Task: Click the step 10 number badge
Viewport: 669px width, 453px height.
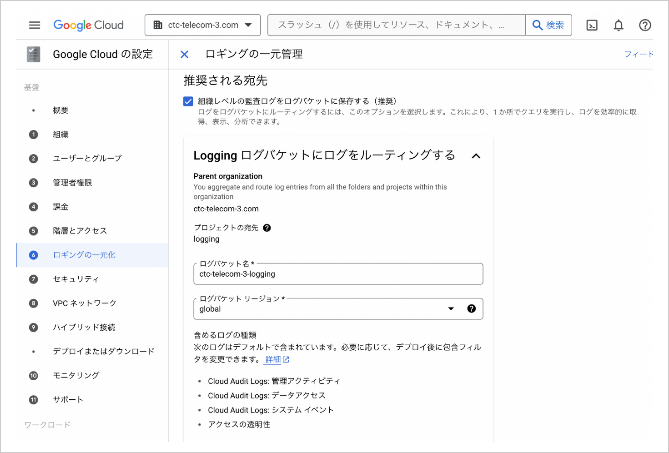Action: (33, 375)
